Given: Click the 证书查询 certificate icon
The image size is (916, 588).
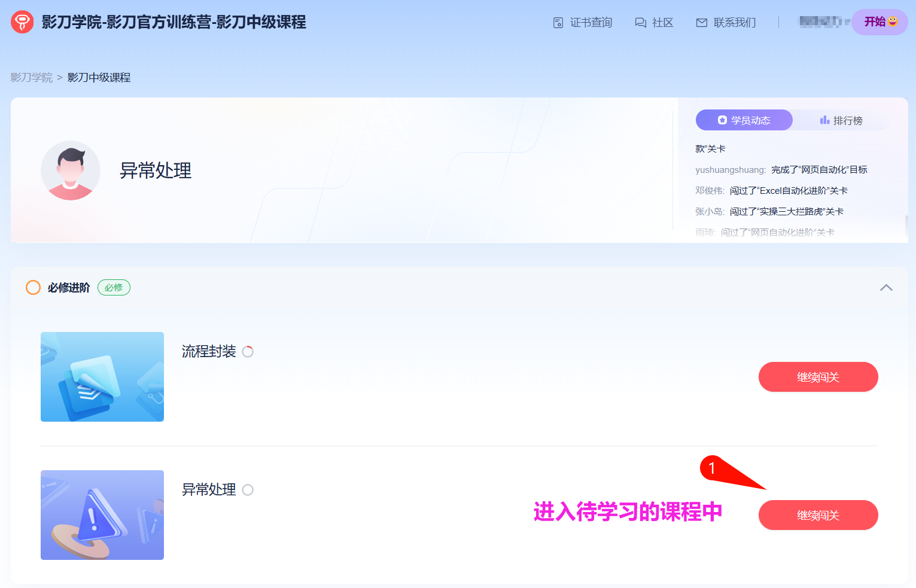Looking at the screenshot, I should 558,23.
